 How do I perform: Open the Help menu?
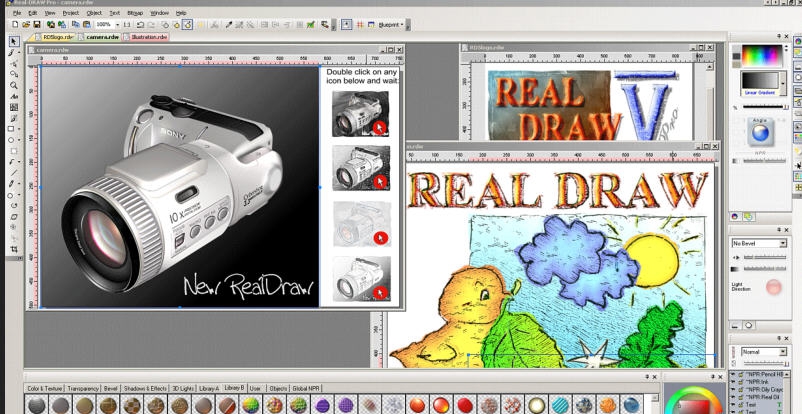181,12
